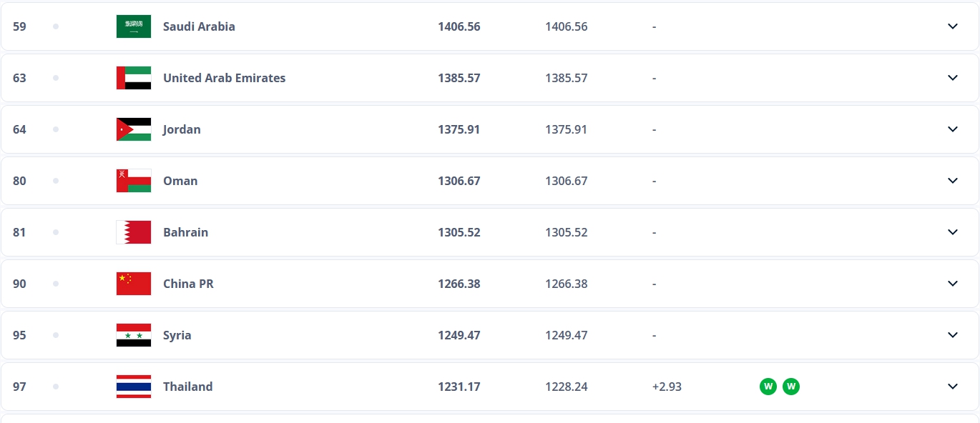Click the Oman flag icon
Viewport: 980px width, 423px height.
coord(134,181)
